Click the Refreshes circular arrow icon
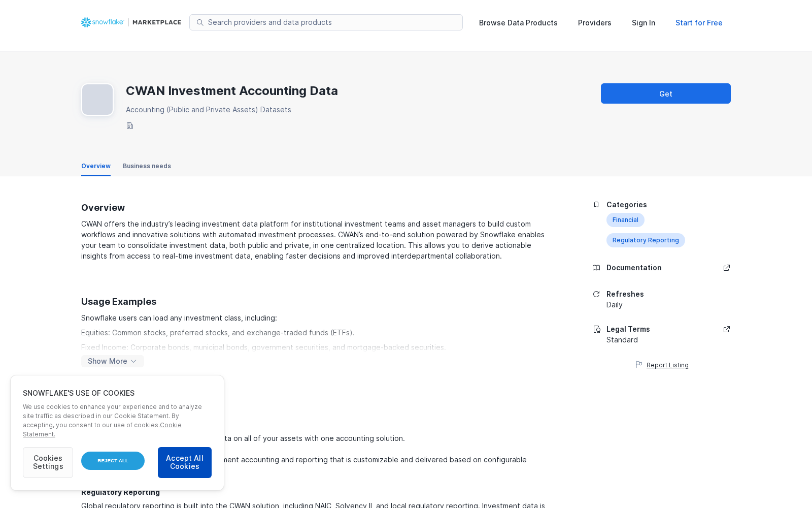The height and width of the screenshot is (508, 812). click(596, 294)
